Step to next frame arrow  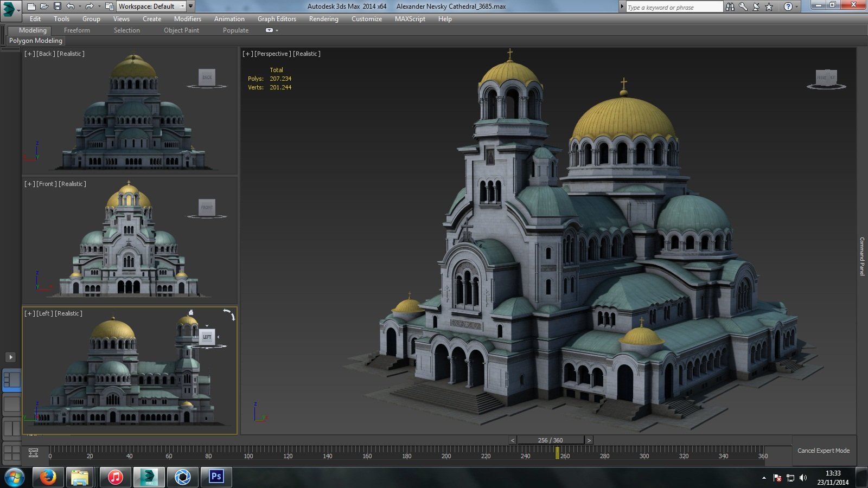tap(589, 440)
